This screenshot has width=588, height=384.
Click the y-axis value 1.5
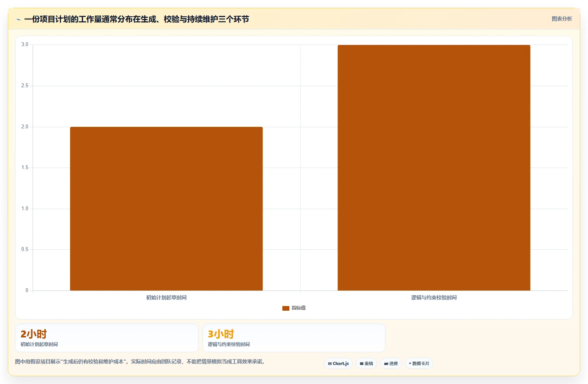pos(25,168)
